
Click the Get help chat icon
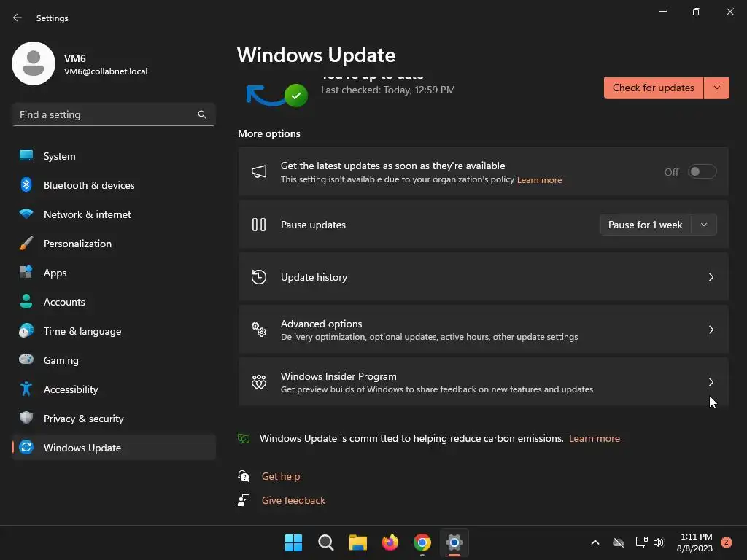tap(244, 475)
